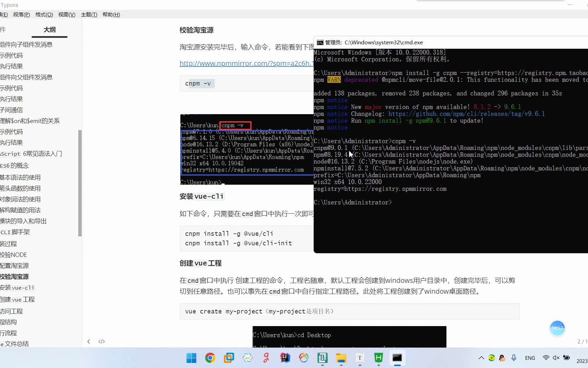
Task: Open the QQ penguin tray icon
Action: coord(502,358)
